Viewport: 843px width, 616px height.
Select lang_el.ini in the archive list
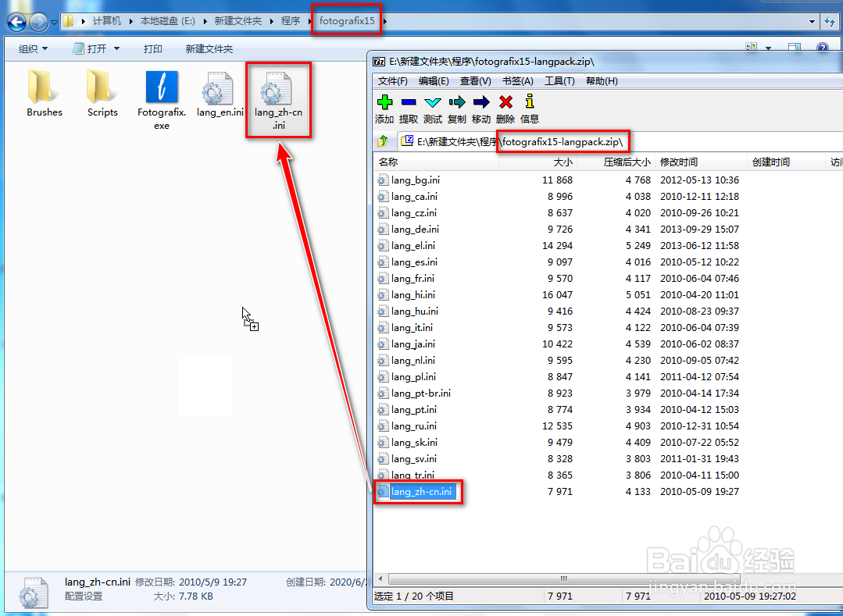[x=413, y=245]
